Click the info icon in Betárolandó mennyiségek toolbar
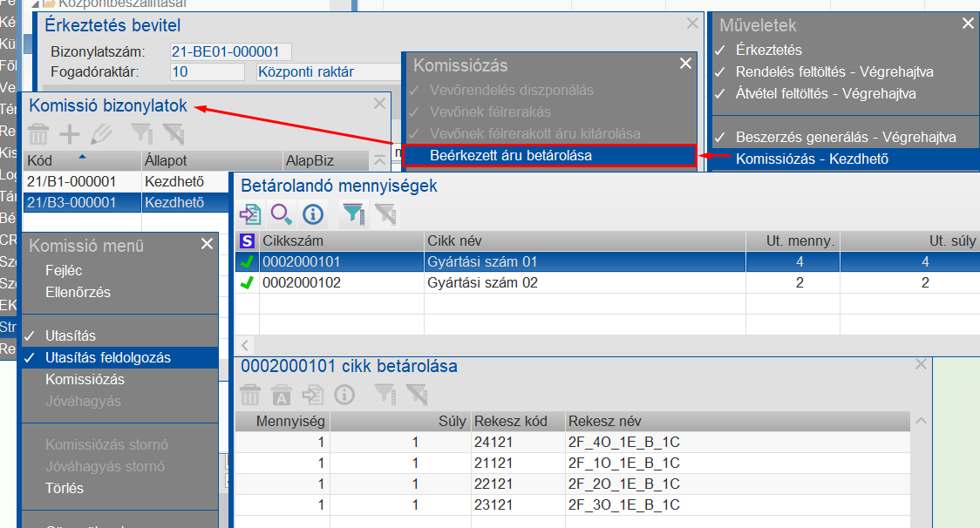The image size is (980, 528). [313, 214]
